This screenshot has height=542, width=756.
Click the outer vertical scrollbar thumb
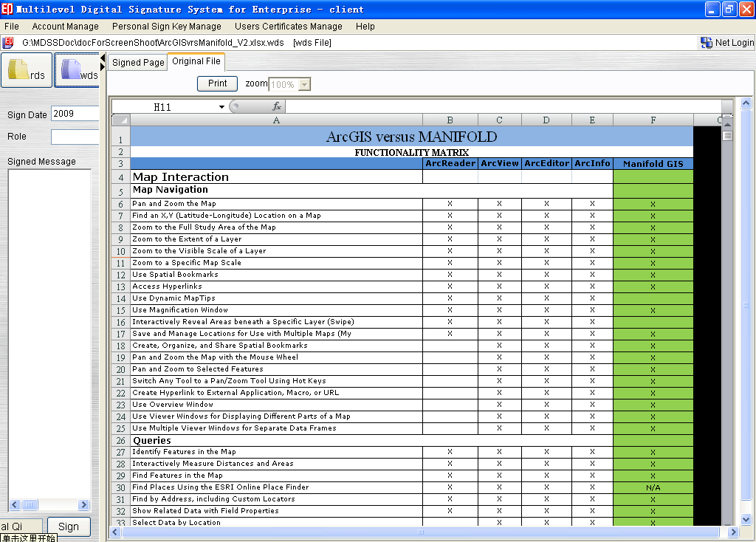(x=746, y=305)
